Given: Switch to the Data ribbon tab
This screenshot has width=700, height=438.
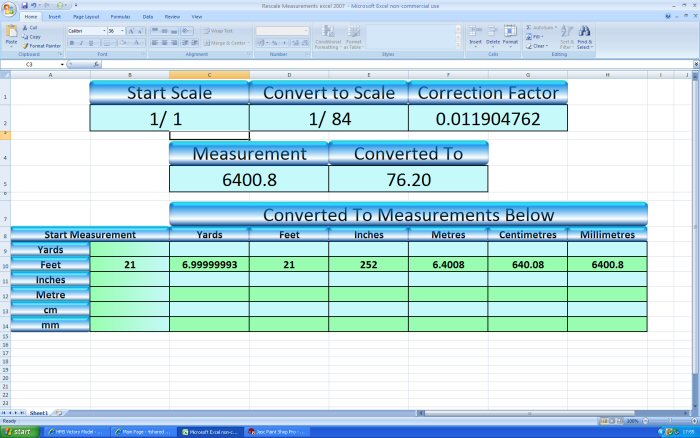Looking at the screenshot, I should tap(148, 17).
